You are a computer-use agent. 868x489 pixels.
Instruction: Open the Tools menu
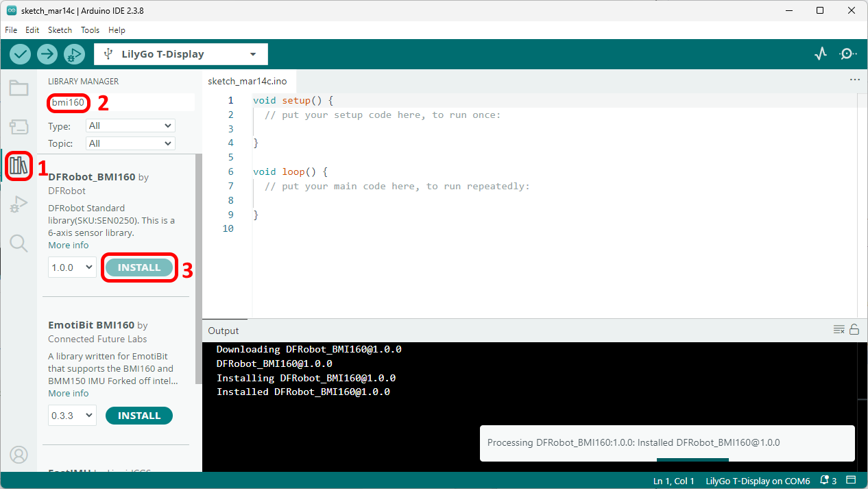[x=90, y=30]
